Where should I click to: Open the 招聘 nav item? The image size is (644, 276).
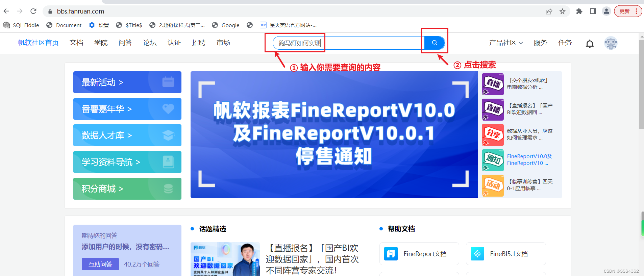[199, 43]
